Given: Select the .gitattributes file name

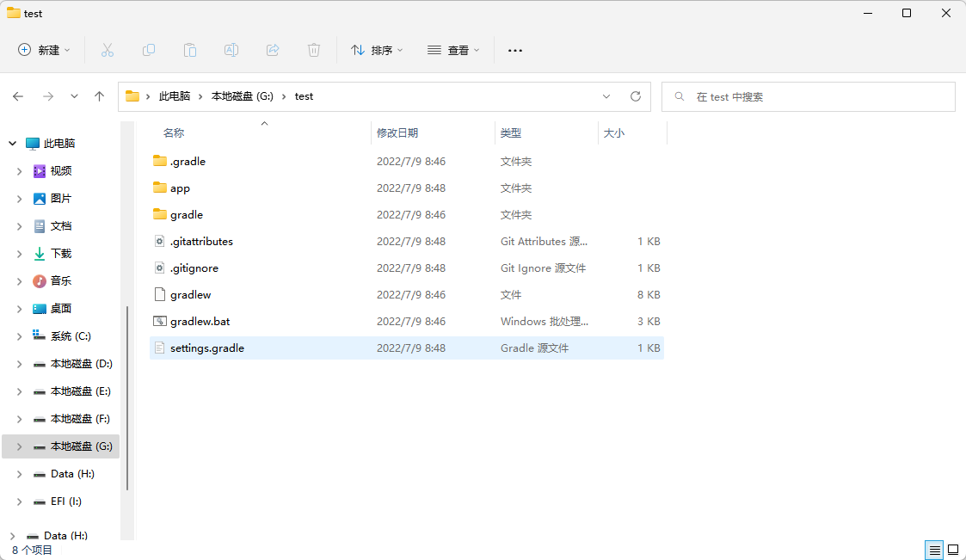Looking at the screenshot, I should point(201,241).
